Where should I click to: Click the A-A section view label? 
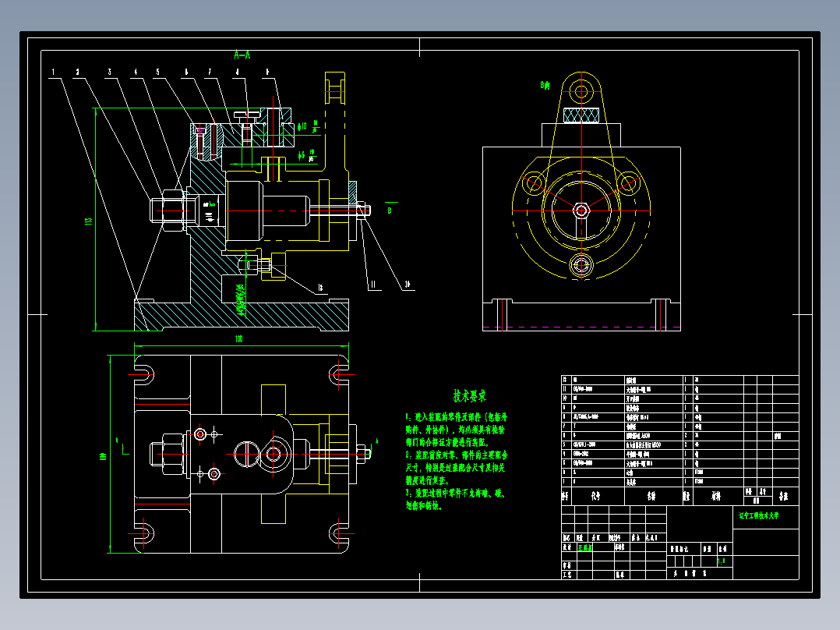tap(242, 55)
